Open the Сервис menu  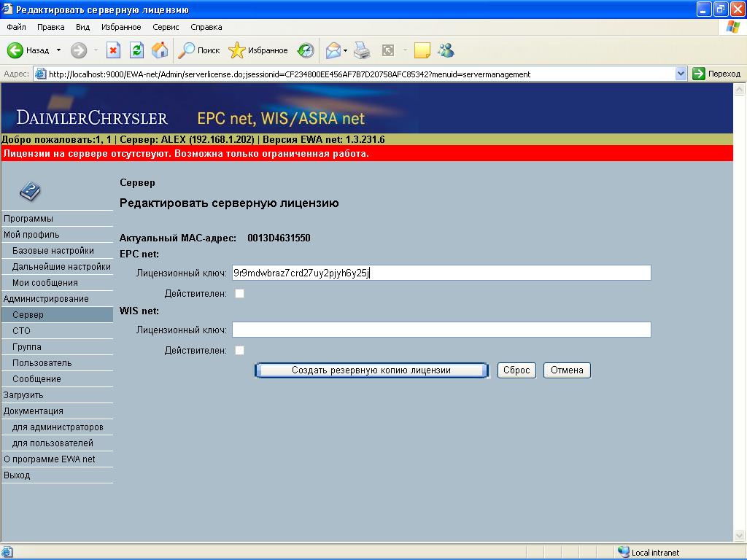[x=166, y=27]
